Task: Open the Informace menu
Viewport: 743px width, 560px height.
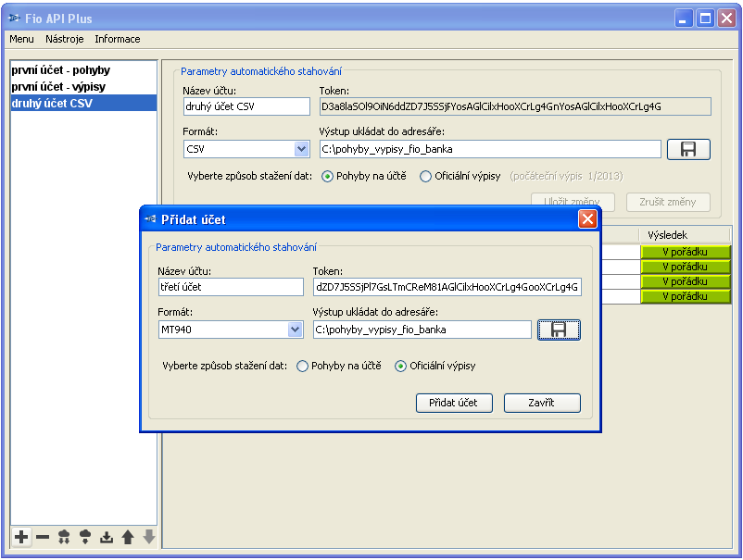Action: click(118, 39)
